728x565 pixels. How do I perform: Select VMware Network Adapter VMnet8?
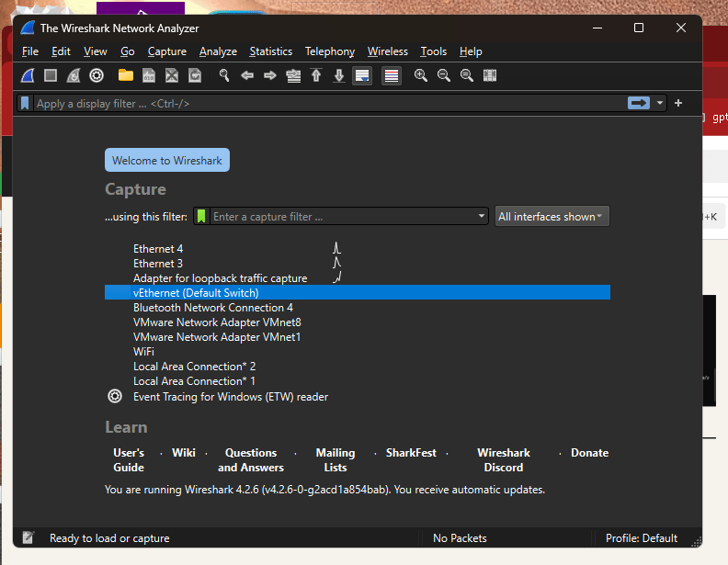358,322
